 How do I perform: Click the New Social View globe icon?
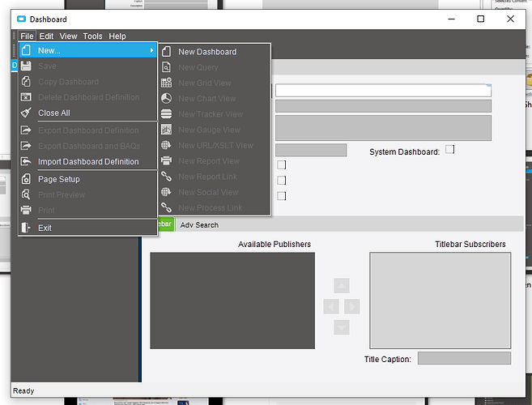[x=166, y=192]
